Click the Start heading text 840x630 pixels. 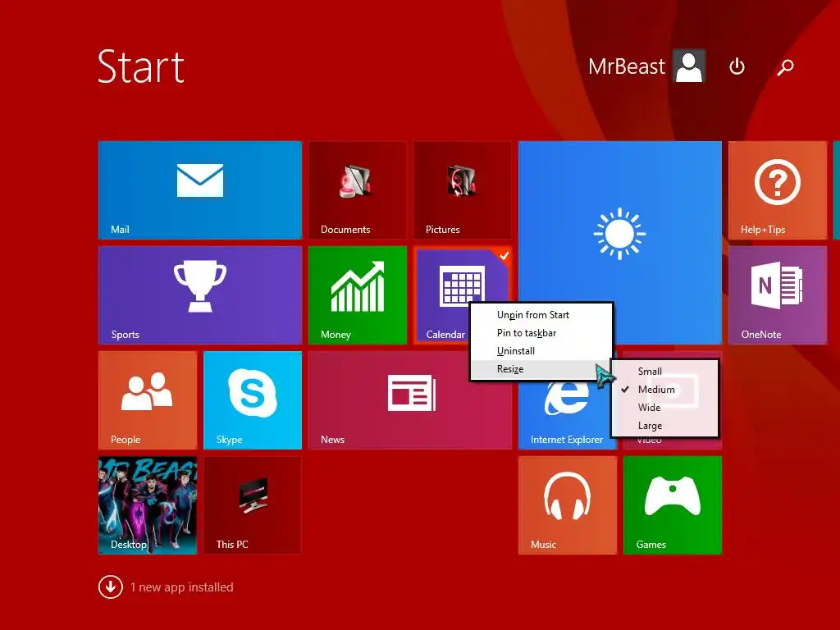pos(141,66)
